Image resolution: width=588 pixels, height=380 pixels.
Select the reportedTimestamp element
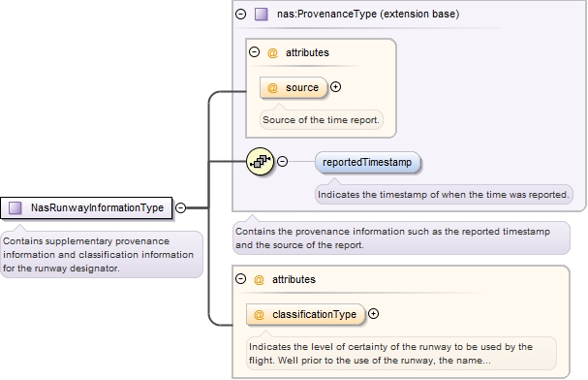click(367, 163)
